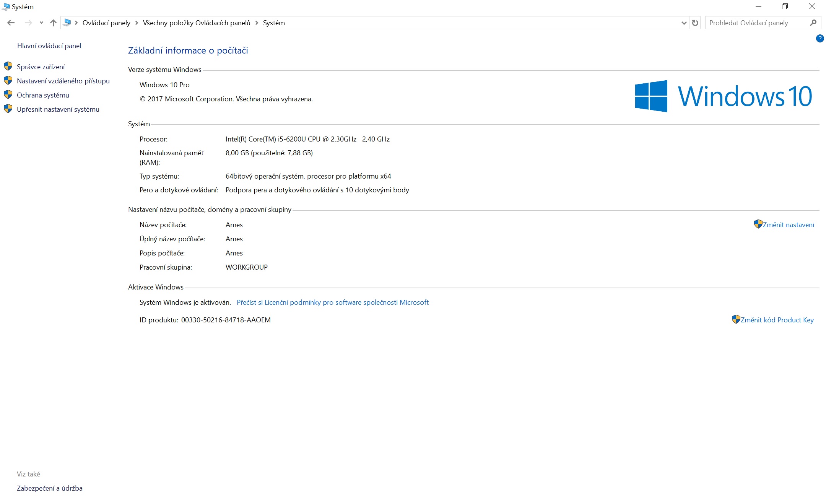The width and height of the screenshot is (826, 504).
Task: Click the back navigation arrow
Action: click(x=11, y=23)
